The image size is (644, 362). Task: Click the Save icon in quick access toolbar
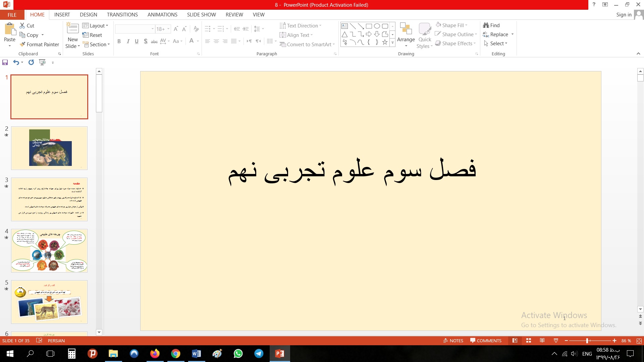(5, 62)
